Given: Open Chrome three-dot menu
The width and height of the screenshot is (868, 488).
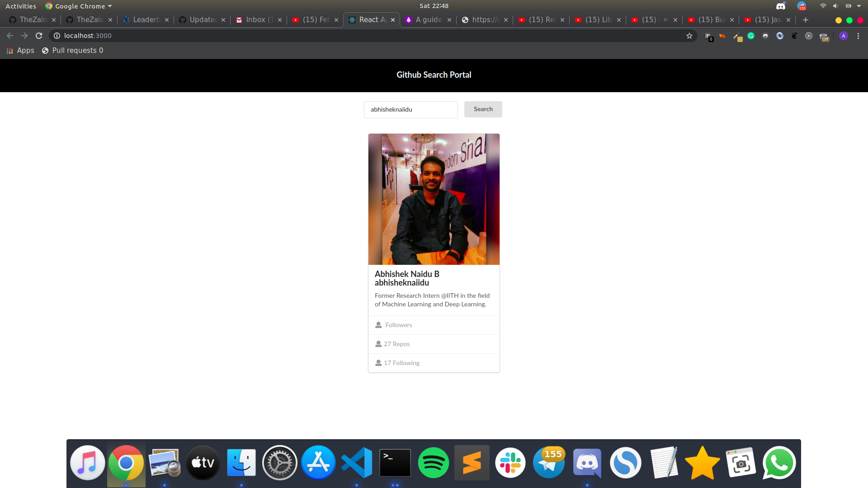Looking at the screenshot, I should 858,36.
